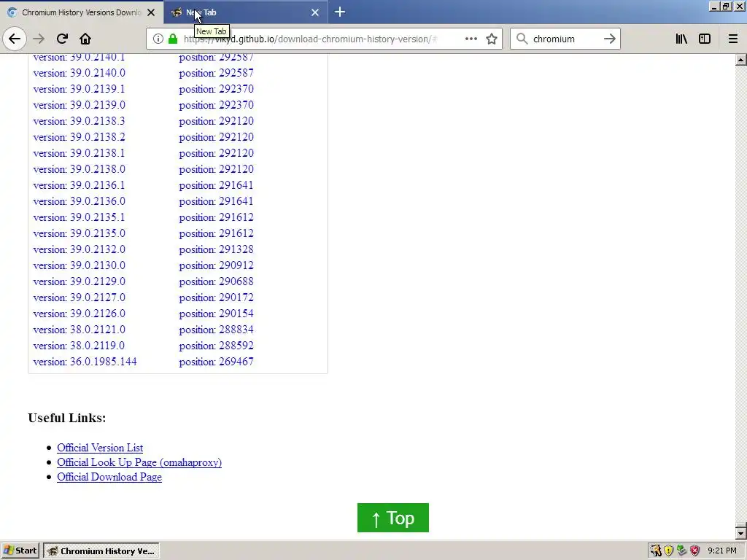Submit search with the arrow button
The height and width of the screenshot is (560, 747).
click(610, 39)
